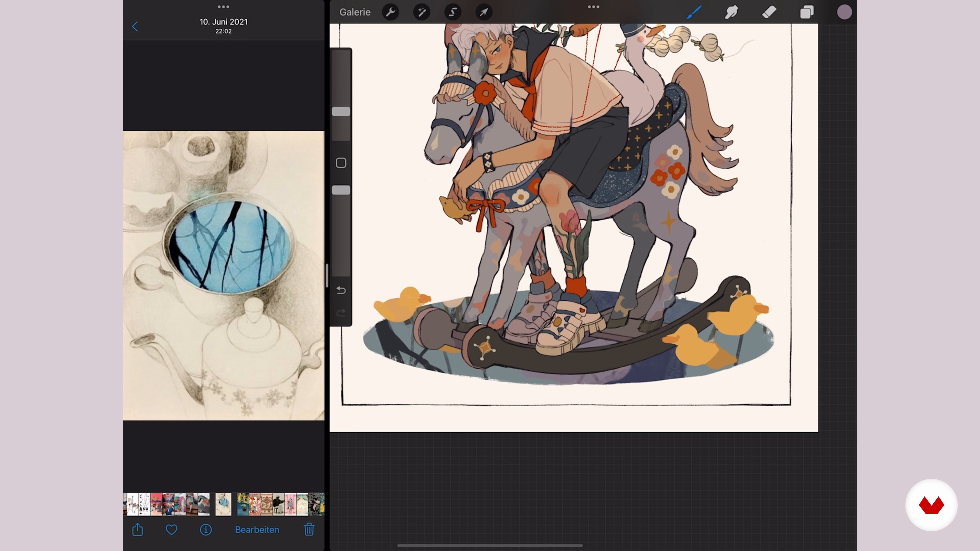Delete the photo with trash icon
Viewport: 980px width, 551px height.
coord(309,529)
